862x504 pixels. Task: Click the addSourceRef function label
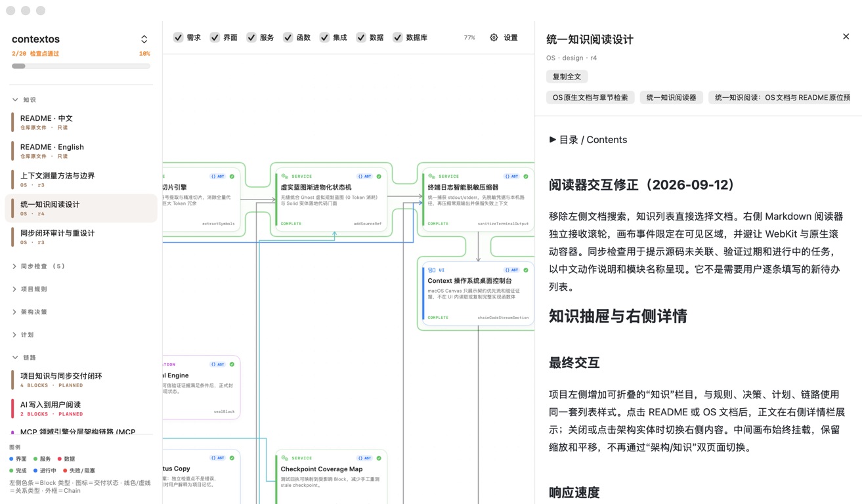click(368, 224)
